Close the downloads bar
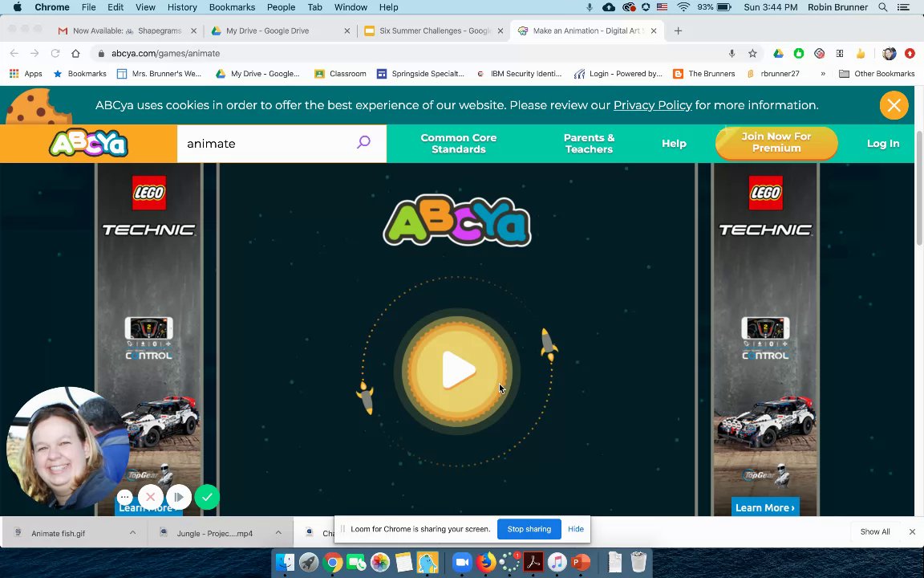This screenshot has width=924, height=578. pos(912,532)
